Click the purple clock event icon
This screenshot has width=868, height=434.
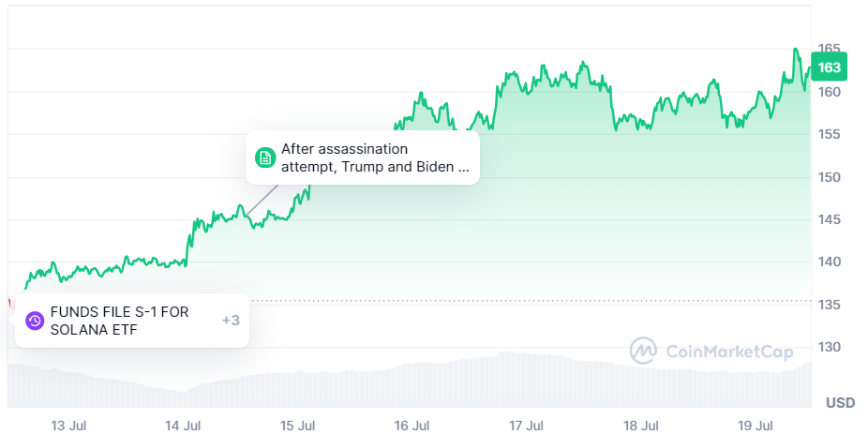pyautogui.click(x=35, y=321)
